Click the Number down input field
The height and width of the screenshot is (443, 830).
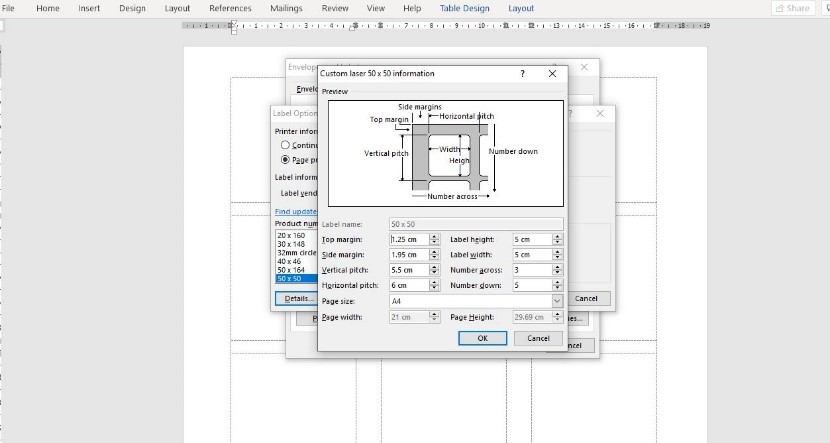click(532, 285)
